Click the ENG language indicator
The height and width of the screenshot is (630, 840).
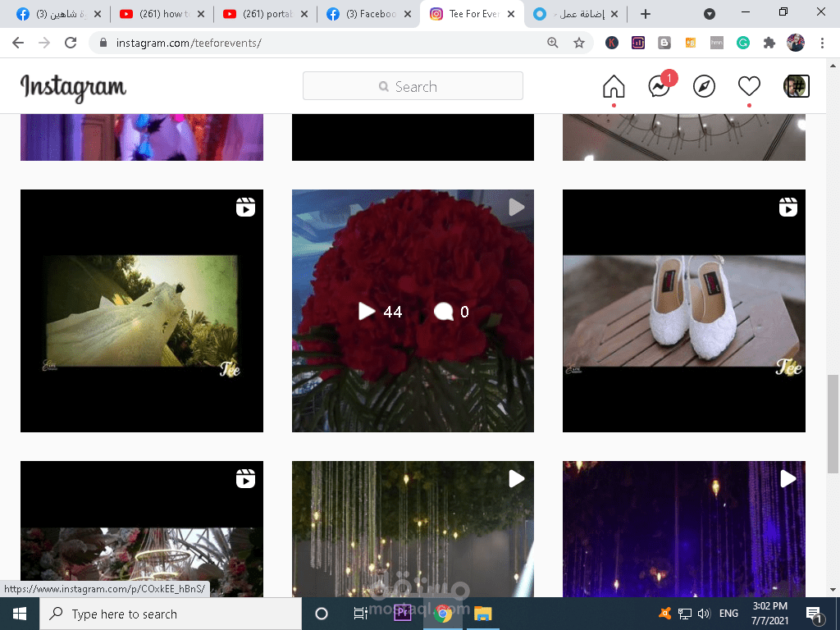[x=728, y=614]
